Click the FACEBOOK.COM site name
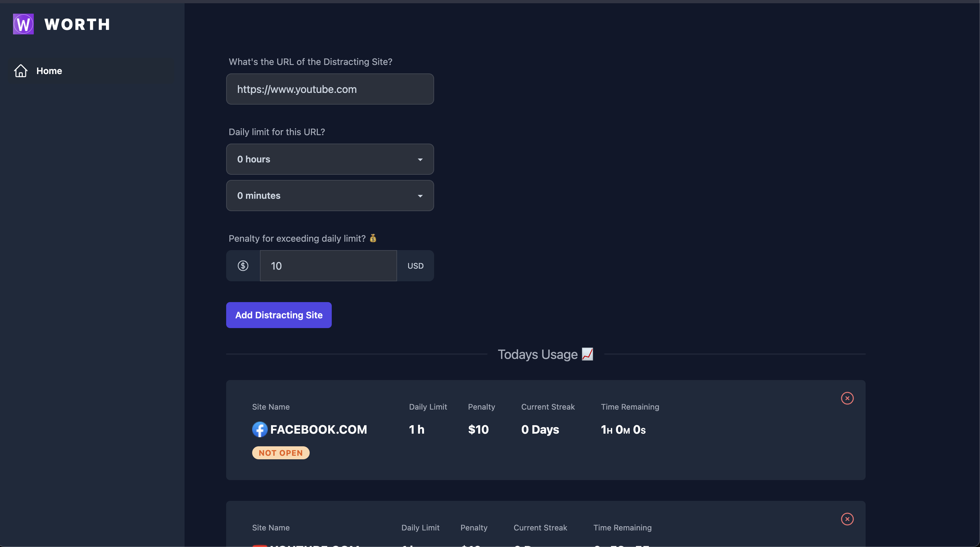Image resolution: width=980 pixels, height=547 pixels. click(x=318, y=429)
